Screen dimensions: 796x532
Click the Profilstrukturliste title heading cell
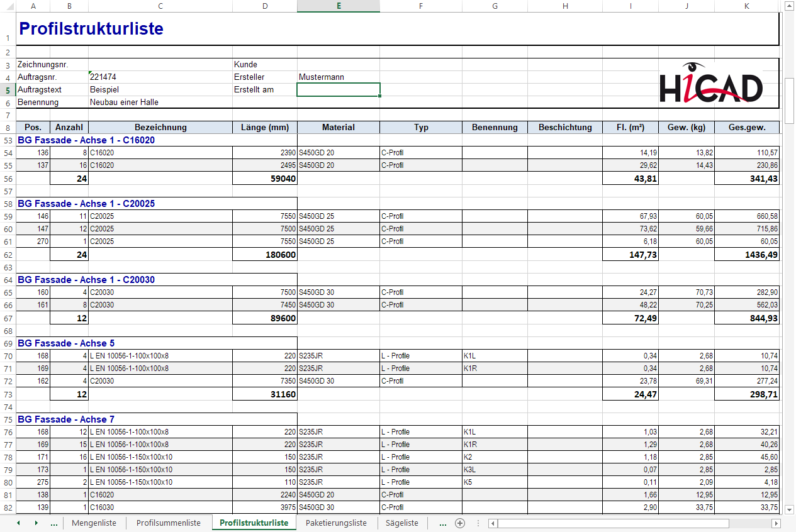91,29
